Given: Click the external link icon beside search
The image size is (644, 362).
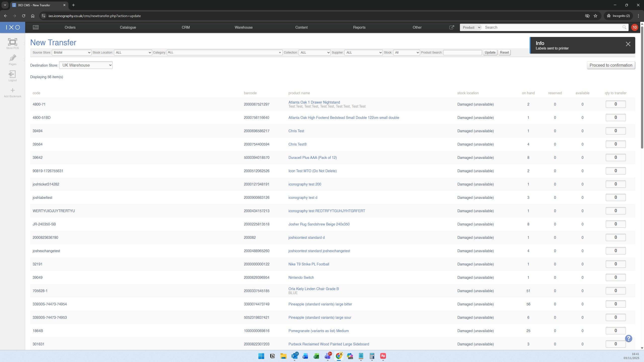Looking at the screenshot, I should click(x=452, y=27).
